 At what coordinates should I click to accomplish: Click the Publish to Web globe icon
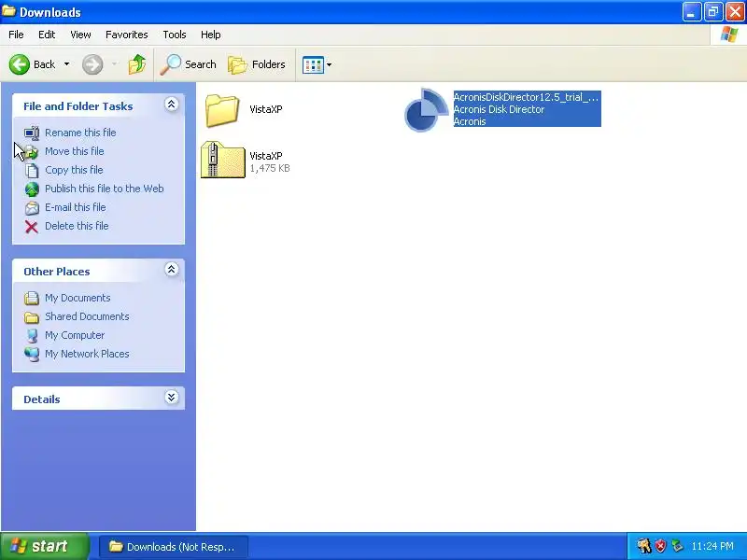(32, 189)
